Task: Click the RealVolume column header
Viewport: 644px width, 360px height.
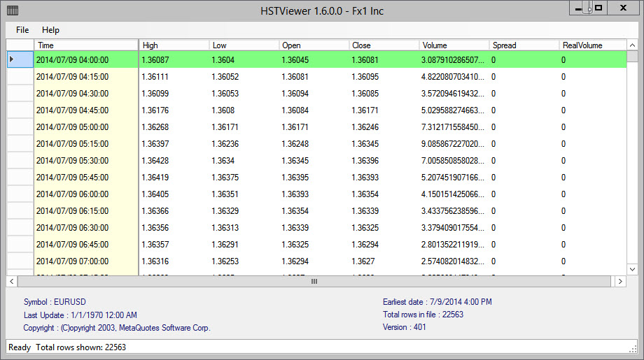Action: click(x=593, y=45)
